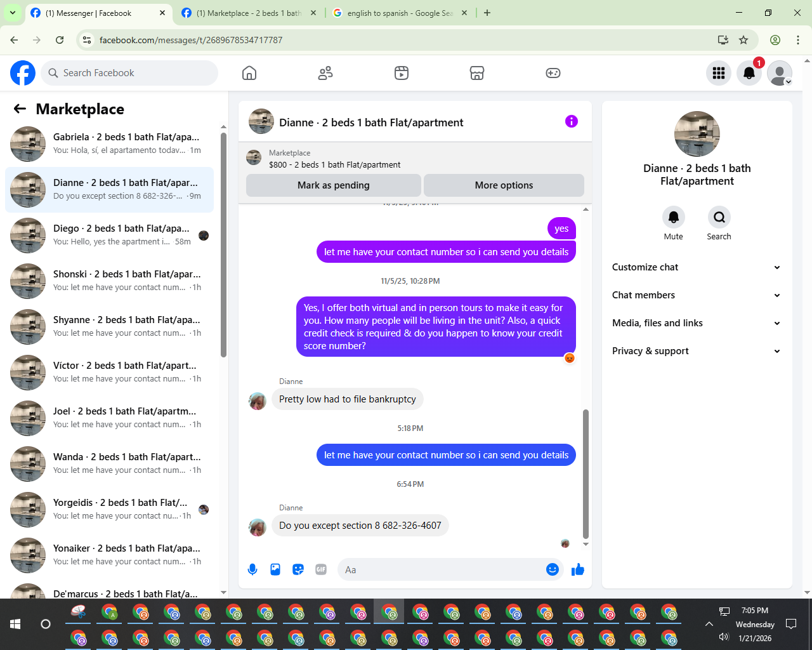This screenshot has height=650, width=812.
Task: Open Diego conversation
Action: [x=109, y=235]
